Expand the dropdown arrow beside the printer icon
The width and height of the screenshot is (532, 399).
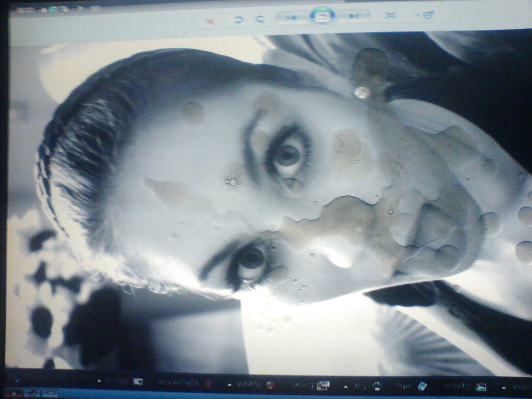(346, 386)
